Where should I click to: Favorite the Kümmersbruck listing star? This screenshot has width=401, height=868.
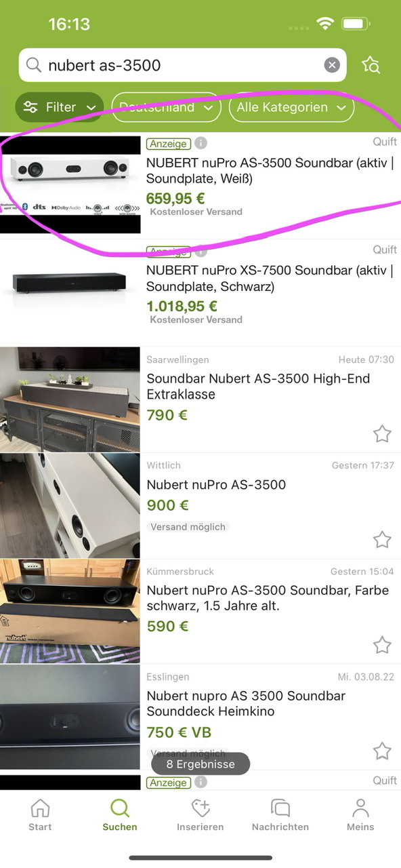[x=382, y=645]
